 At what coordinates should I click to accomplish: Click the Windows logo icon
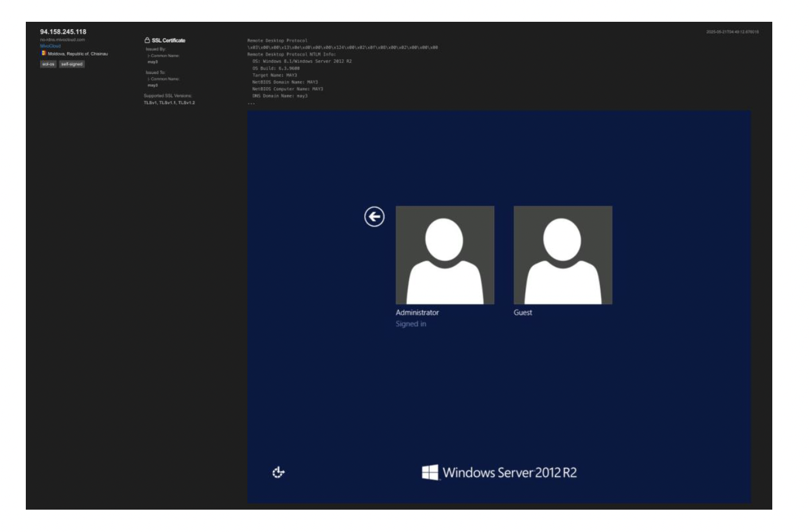[430, 472]
